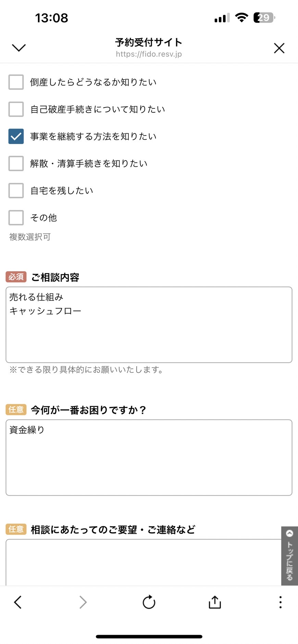Viewport: 298px width, 644px height.
Task: Check 自己破産手続きについて知りたい checkbox
Action: point(16,109)
